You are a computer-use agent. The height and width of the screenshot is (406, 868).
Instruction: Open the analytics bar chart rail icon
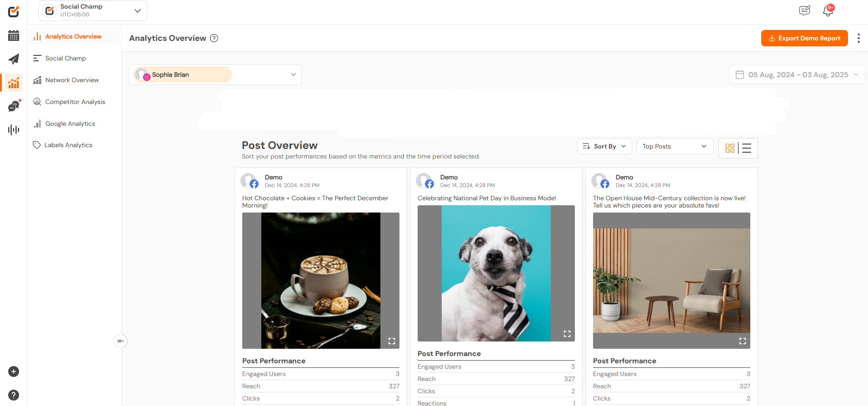pos(14,83)
